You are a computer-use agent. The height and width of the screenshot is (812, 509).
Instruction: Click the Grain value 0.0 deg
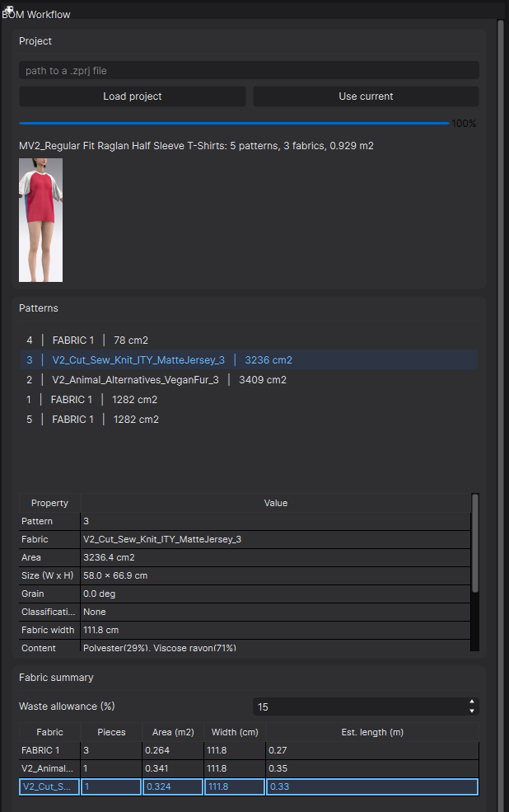point(276,594)
